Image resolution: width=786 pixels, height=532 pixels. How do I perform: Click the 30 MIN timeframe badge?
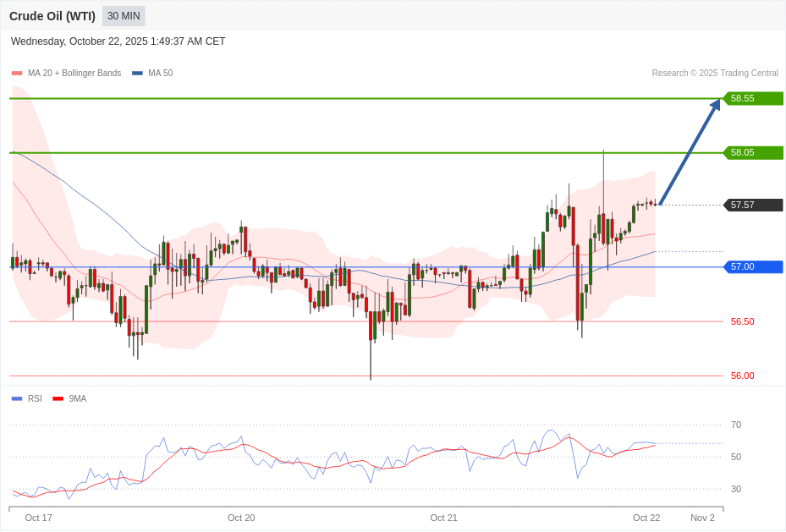[124, 16]
